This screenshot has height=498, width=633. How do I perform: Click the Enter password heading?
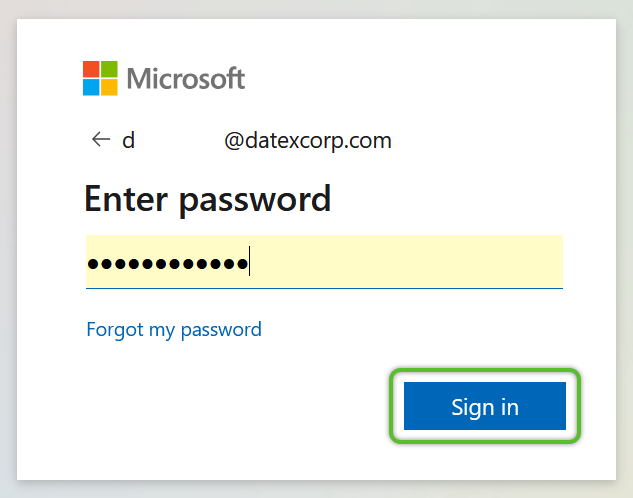pyautogui.click(x=208, y=199)
